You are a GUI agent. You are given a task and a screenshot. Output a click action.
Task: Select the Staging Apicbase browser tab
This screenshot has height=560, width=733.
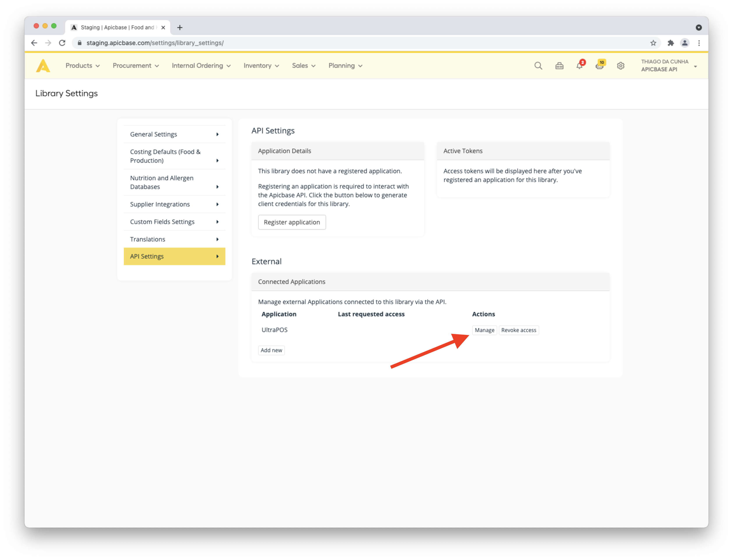[118, 27]
